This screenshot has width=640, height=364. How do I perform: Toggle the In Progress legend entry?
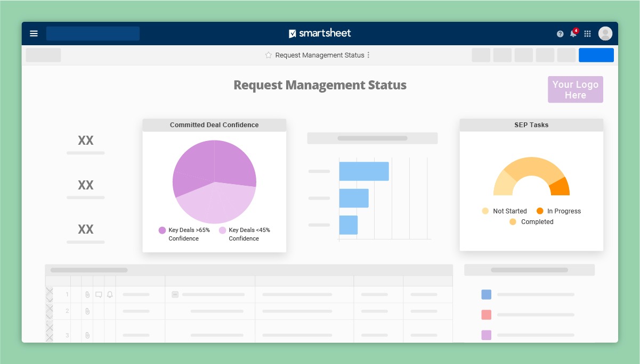pos(540,211)
